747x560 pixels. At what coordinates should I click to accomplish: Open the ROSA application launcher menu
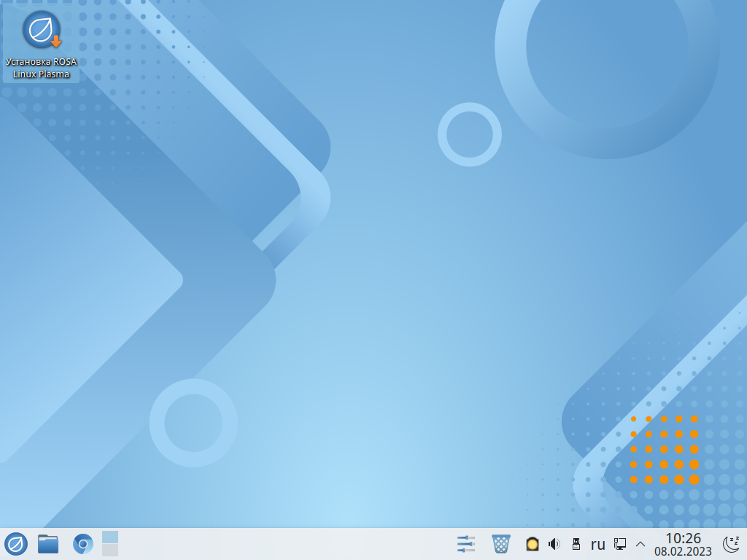point(16,544)
